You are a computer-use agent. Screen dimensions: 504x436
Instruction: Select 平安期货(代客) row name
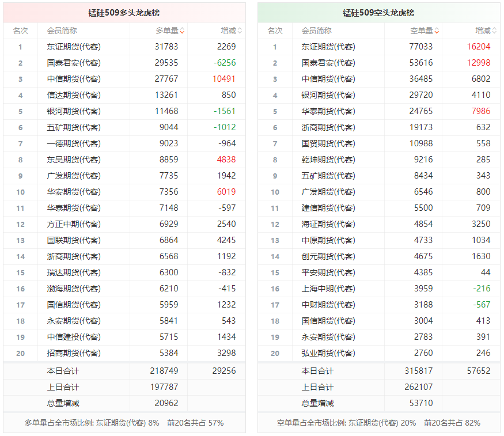pyautogui.click(x=328, y=272)
